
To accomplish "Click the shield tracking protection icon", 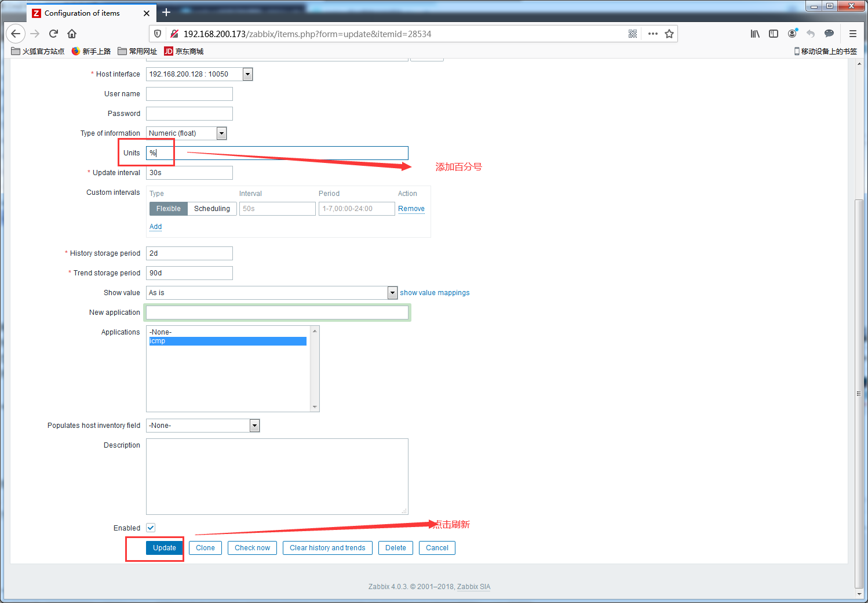I will point(158,34).
